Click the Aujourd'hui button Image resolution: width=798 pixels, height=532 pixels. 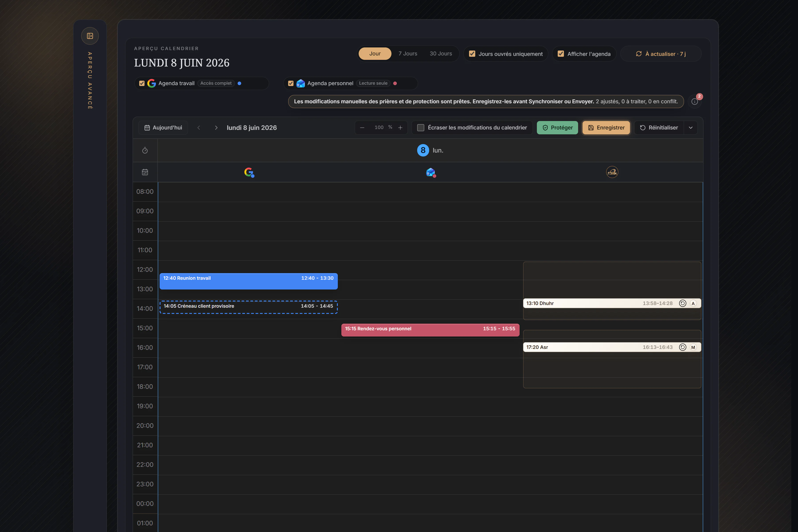[x=163, y=128]
